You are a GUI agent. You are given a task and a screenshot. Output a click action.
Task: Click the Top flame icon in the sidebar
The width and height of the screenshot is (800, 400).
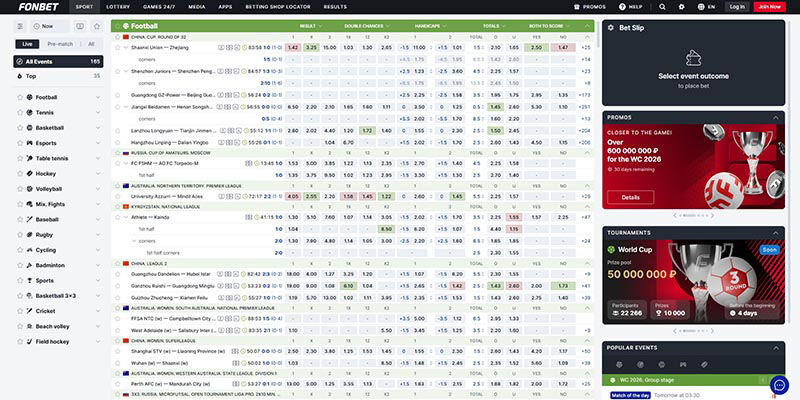click(x=20, y=76)
